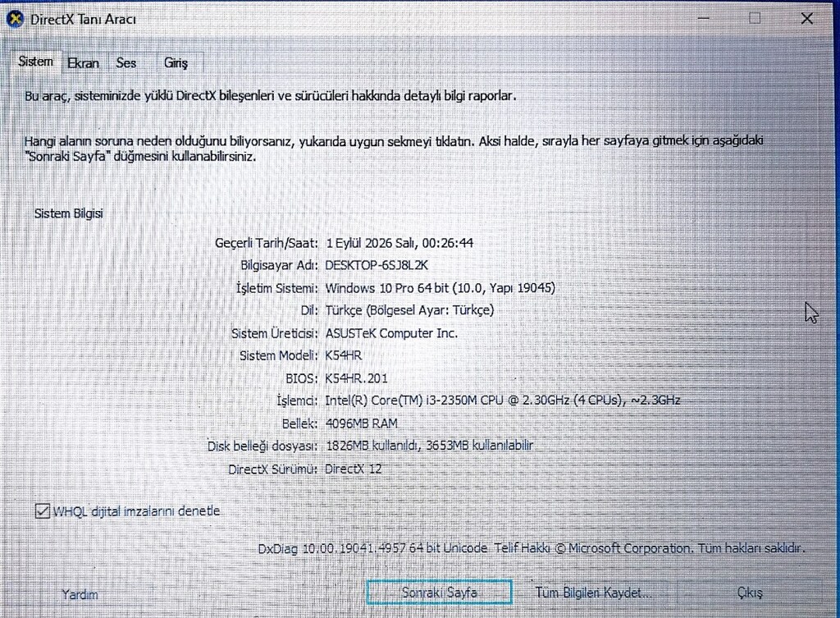Click the İşletim Sistemi label
This screenshot has height=618, width=840.
(277, 288)
